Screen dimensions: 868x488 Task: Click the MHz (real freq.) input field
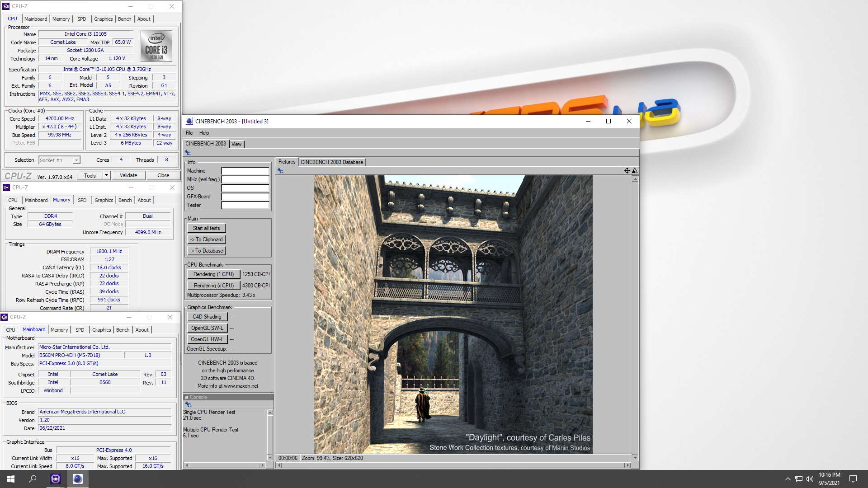(245, 179)
